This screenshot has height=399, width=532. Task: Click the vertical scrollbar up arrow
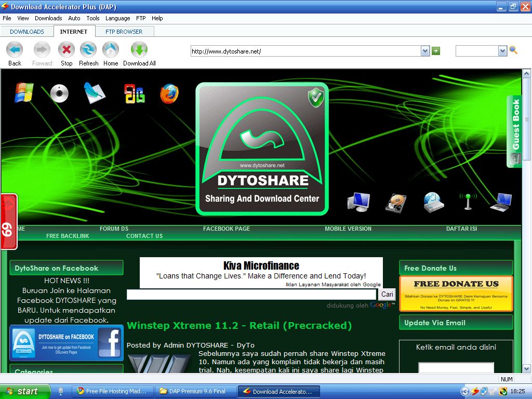[526, 73]
